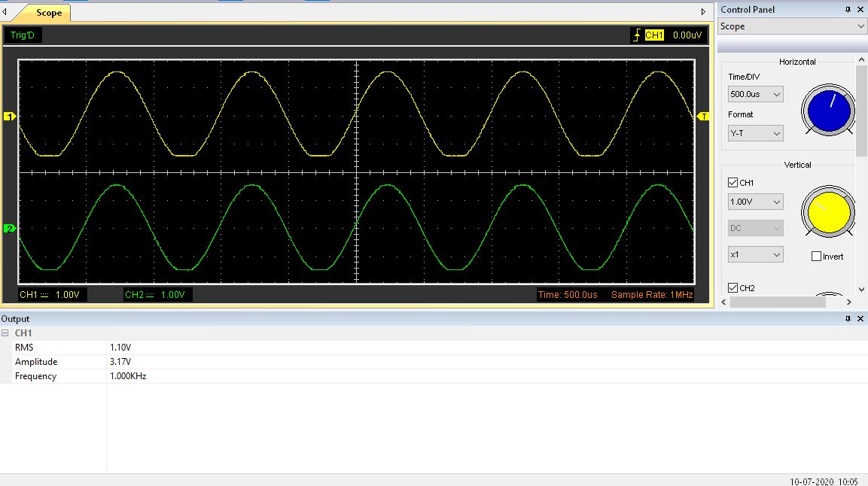Collapse the CH1 group in Output

5,333
